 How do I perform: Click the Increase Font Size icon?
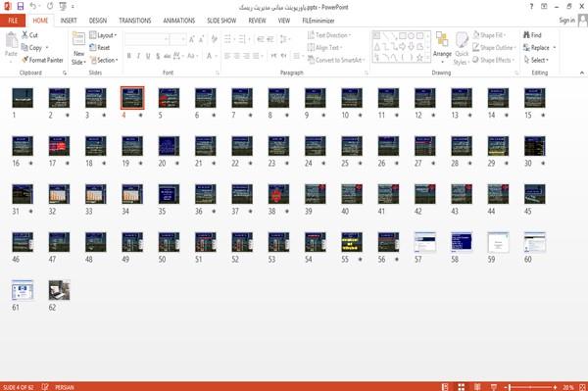[x=192, y=39]
